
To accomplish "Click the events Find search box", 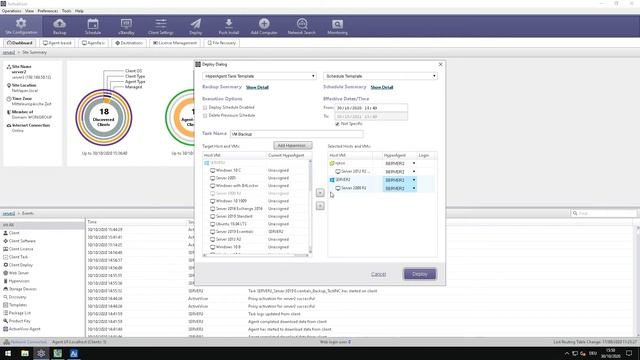I will pos(603,213).
